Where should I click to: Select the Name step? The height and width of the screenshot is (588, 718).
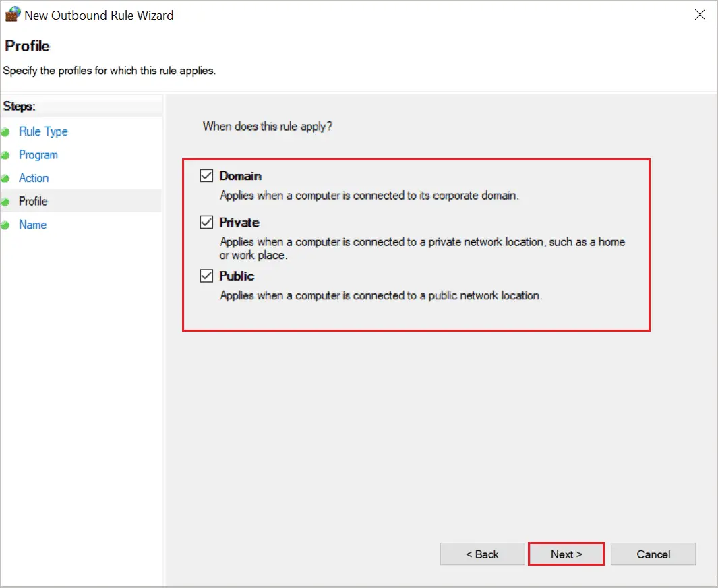pyautogui.click(x=32, y=224)
